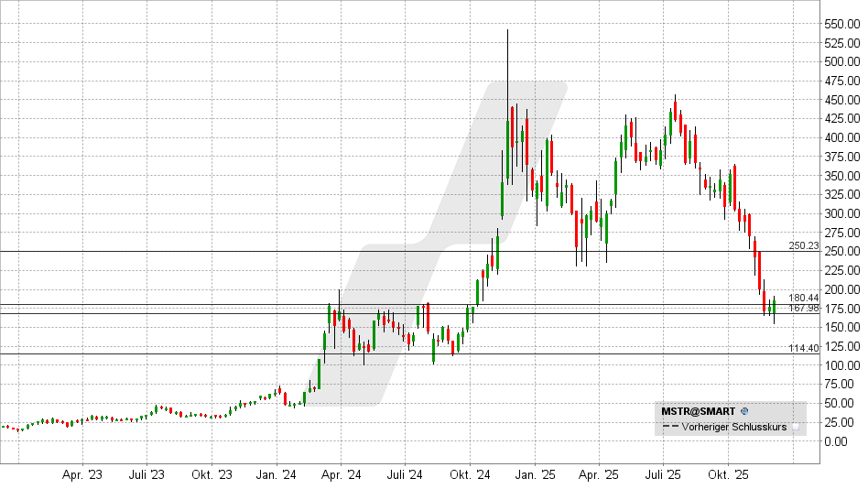Image resolution: width=868 pixels, height=489 pixels.
Task: Click the Vorheriger Schlusskurs legend label
Action: 734,427
